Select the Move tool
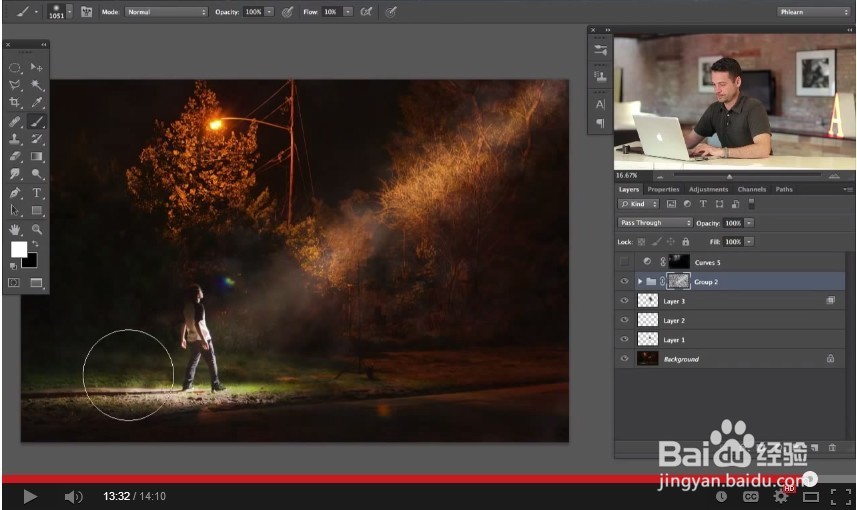Screen dimensions: 857x510 point(37,67)
